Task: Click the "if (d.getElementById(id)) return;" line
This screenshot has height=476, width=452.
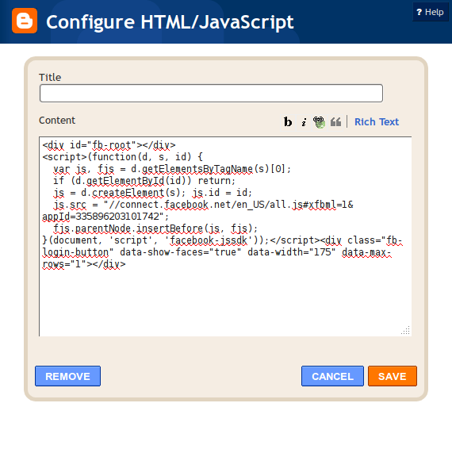Action: click(x=144, y=181)
